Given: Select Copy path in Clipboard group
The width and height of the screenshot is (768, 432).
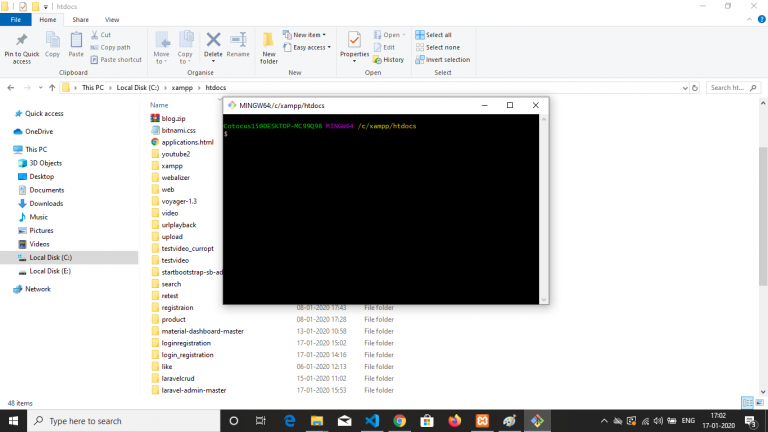Looking at the screenshot, I should coord(110,48).
